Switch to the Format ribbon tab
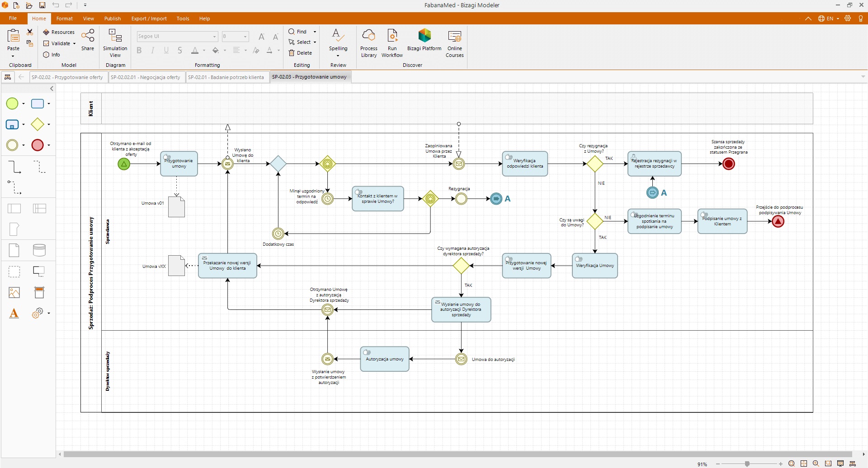The image size is (868, 468). pos(65,19)
